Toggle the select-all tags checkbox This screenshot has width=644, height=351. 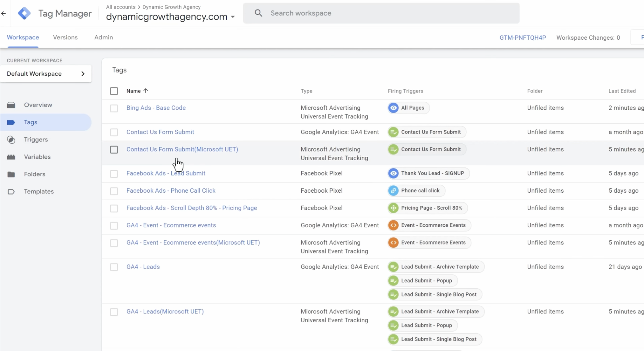click(x=114, y=91)
